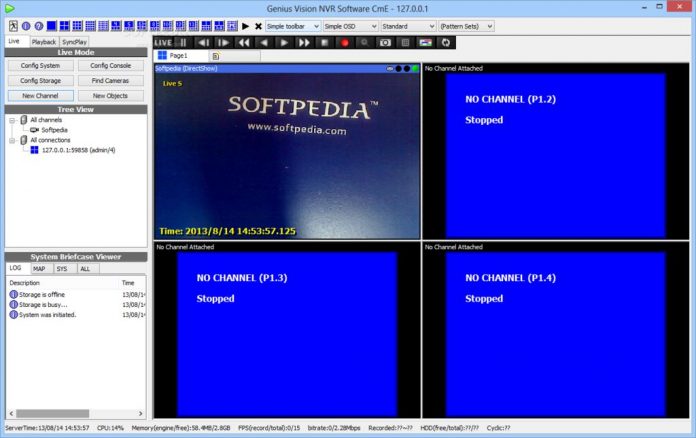The image size is (696, 438).
Task: Open the LOG tab in Briefcase Viewer
Action: (x=16, y=268)
